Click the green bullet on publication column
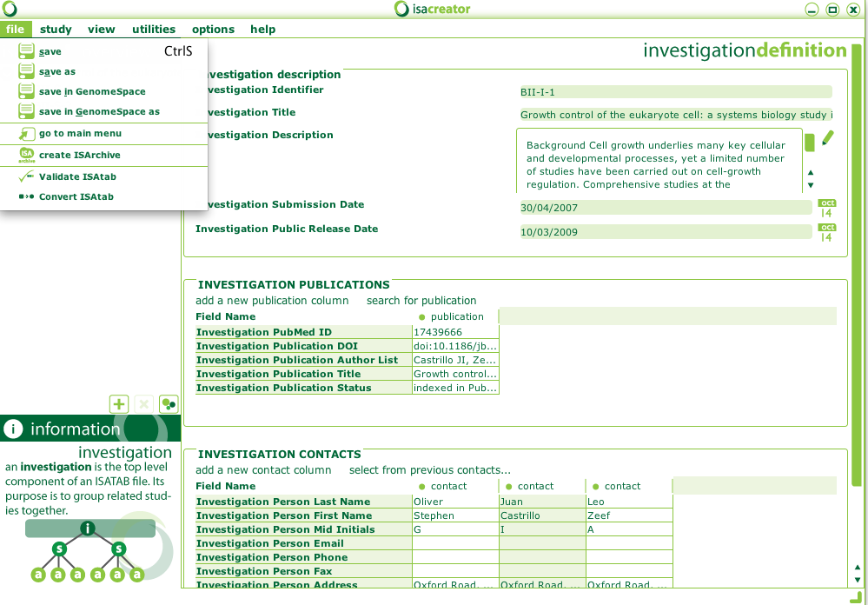The height and width of the screenshot is (605, 868). click(x=421, y=317)
